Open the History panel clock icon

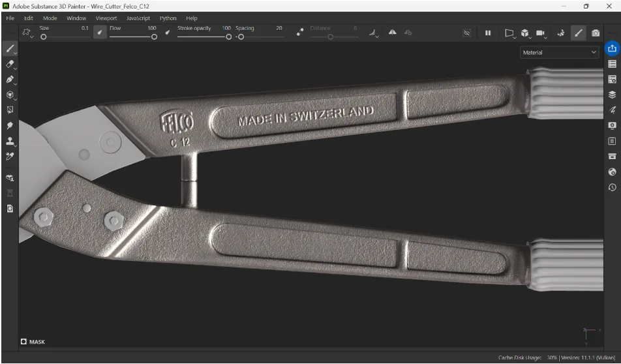pos(613,187)
